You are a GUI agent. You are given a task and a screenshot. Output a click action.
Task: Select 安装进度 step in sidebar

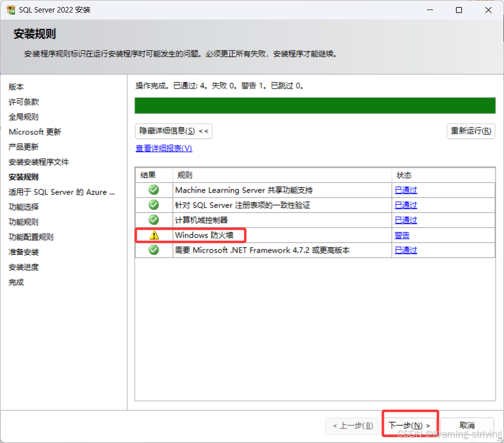(24, 267)
